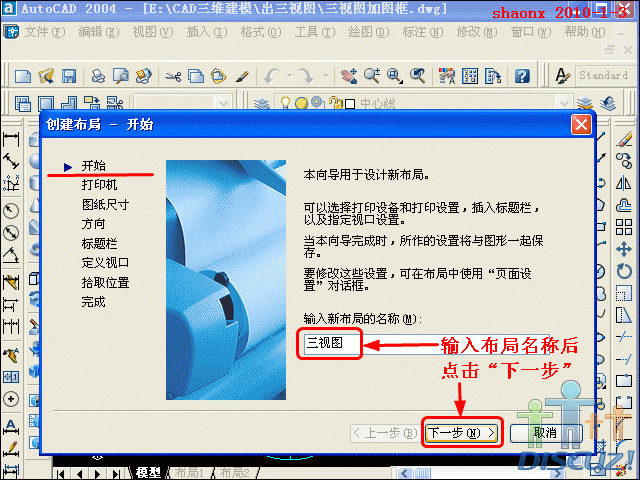Viewport: 640px width, 480px height.
Task: Click the 标题栏 step in wizard list
Action: [x=99, y=244]
